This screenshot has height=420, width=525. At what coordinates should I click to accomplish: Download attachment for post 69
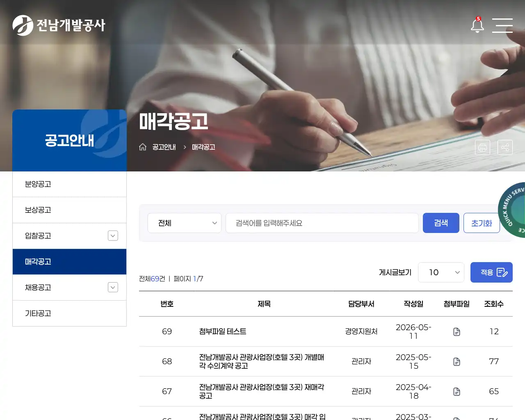pyautogui.click(x=457, y=331)
